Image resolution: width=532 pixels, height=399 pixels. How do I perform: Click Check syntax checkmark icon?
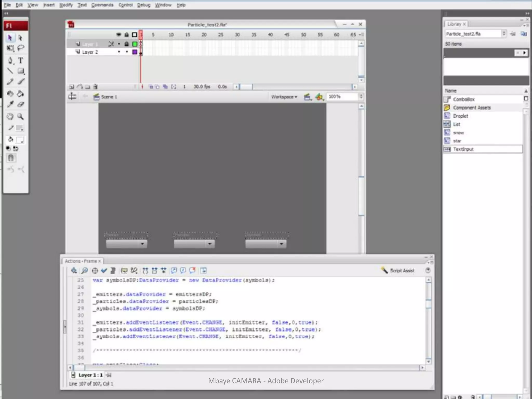[104, 270]
